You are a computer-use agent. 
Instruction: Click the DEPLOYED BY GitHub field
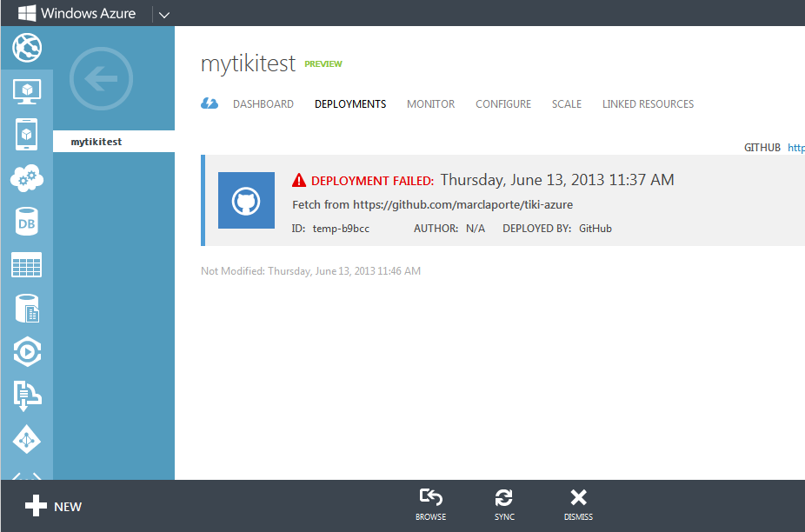(x=557, y=229)
